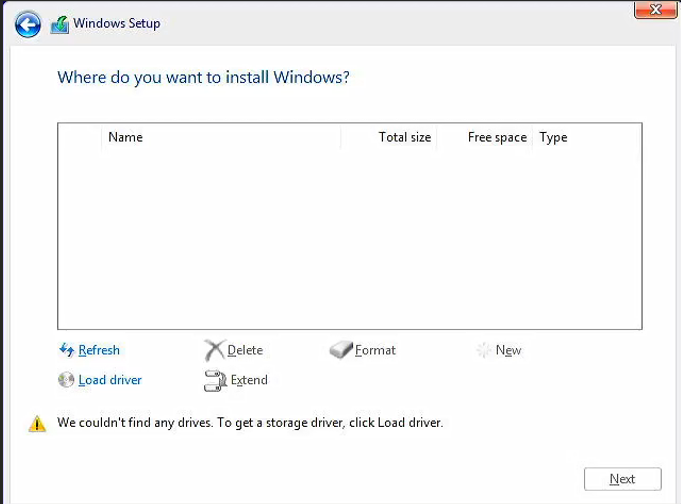Open the Load driver text link
The image size is (681, 504).
(x=110, y=380)
